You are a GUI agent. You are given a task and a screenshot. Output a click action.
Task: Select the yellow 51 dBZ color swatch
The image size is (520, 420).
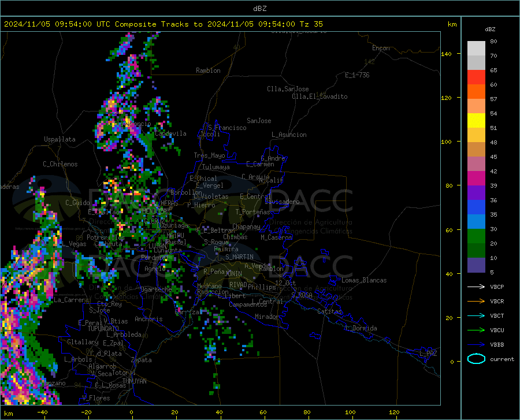476,121
